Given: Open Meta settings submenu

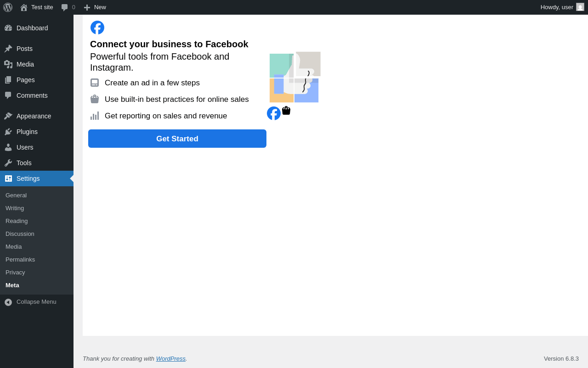Looking at the screenshot, I should [37, 285].
